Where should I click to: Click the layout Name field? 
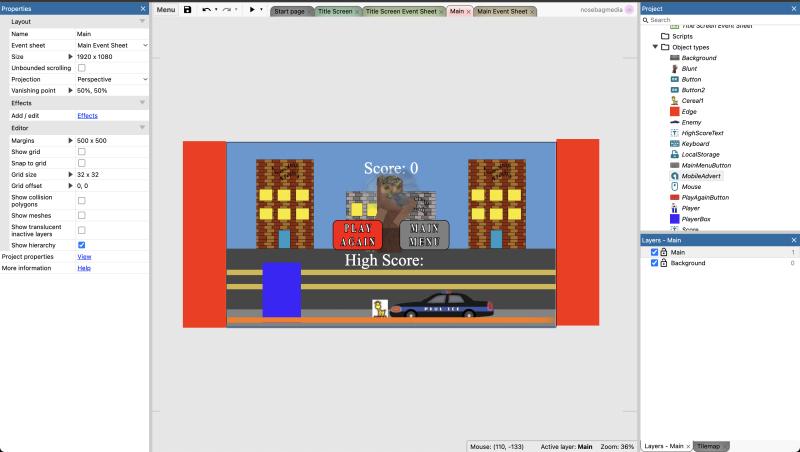click(112, 34)
